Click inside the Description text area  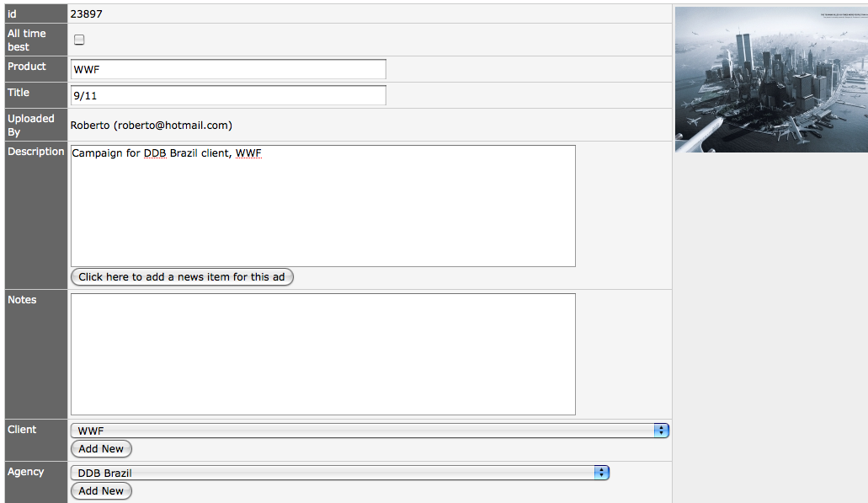click(323, 206)
